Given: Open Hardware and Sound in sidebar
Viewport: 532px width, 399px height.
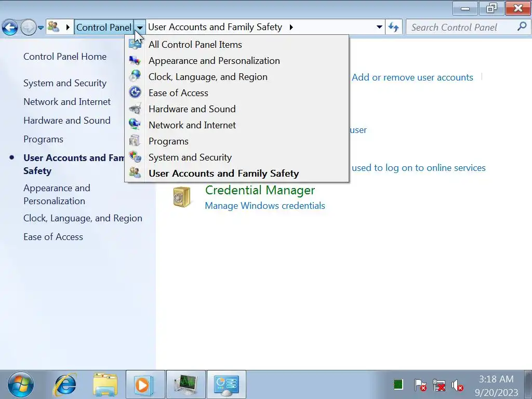Looking at the screenshot, I should 67,121.
